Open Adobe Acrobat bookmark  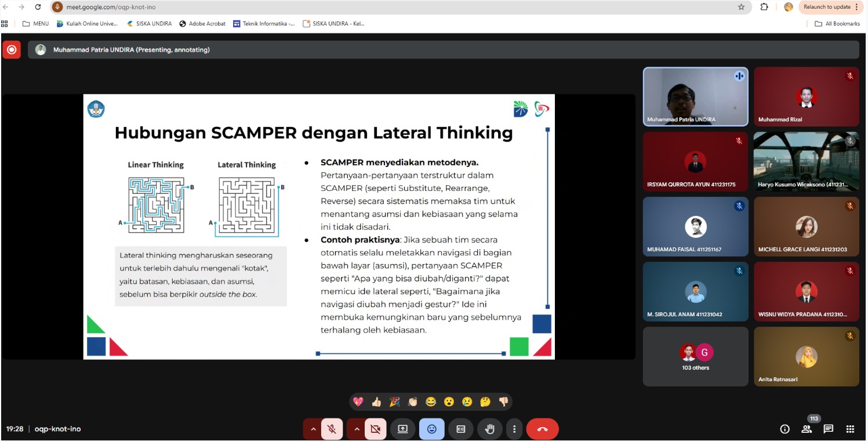202,24
